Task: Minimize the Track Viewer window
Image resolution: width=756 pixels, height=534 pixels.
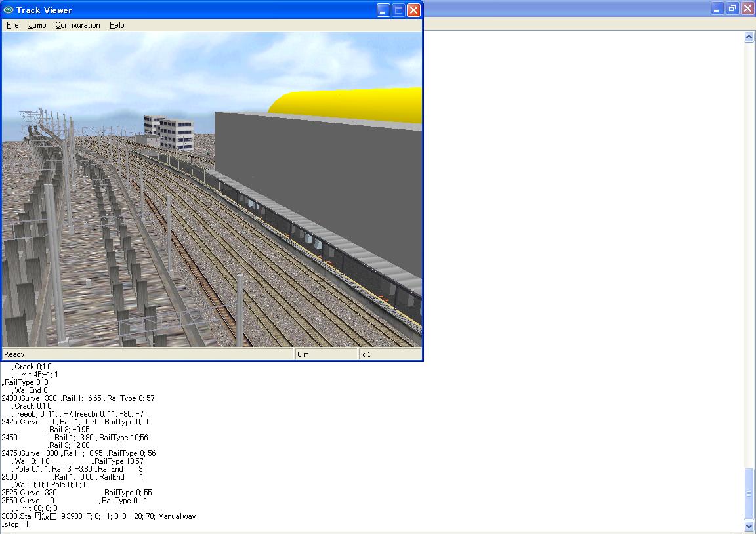Action: [x=383, y=10]
